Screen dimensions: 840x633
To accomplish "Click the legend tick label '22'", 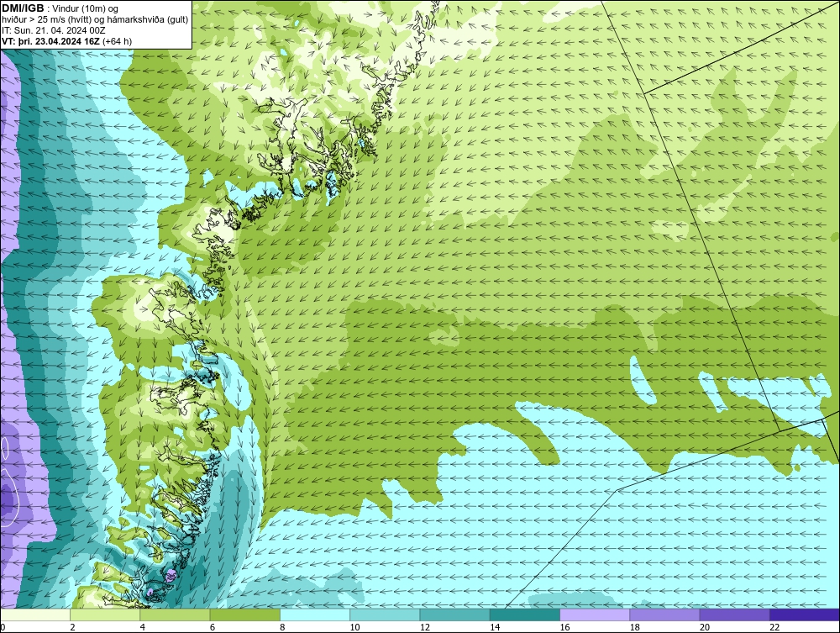I will 774,627.
